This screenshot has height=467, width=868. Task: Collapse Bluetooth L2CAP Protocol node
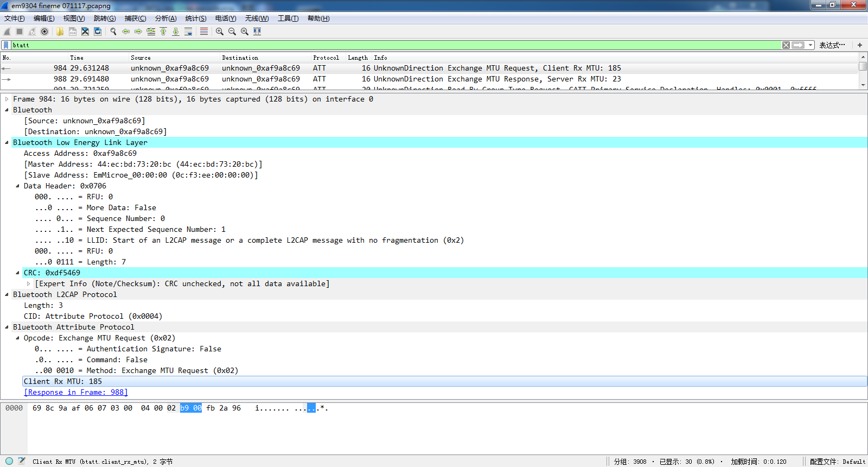click(x=7, y=294)
